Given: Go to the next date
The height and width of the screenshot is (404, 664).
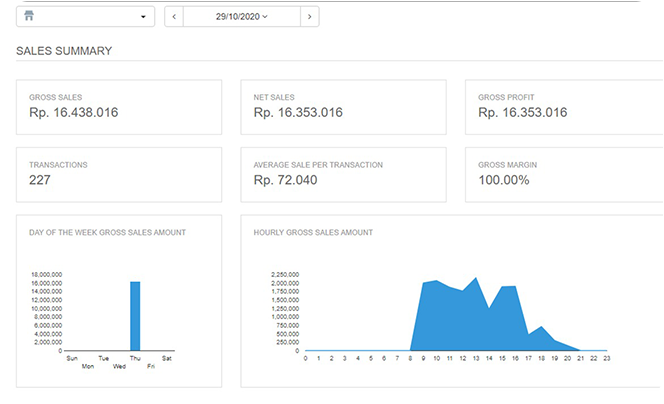Looking at the screenshot, I should pos(309,17).
